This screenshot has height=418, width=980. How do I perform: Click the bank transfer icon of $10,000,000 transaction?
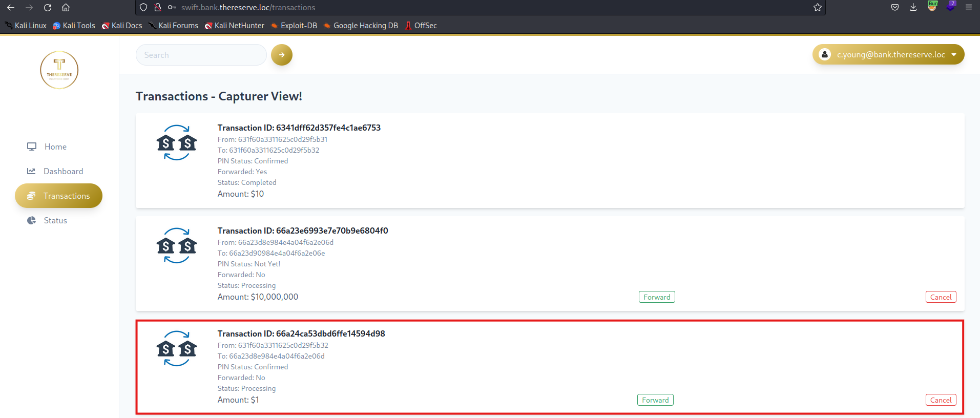pos(177,246)
